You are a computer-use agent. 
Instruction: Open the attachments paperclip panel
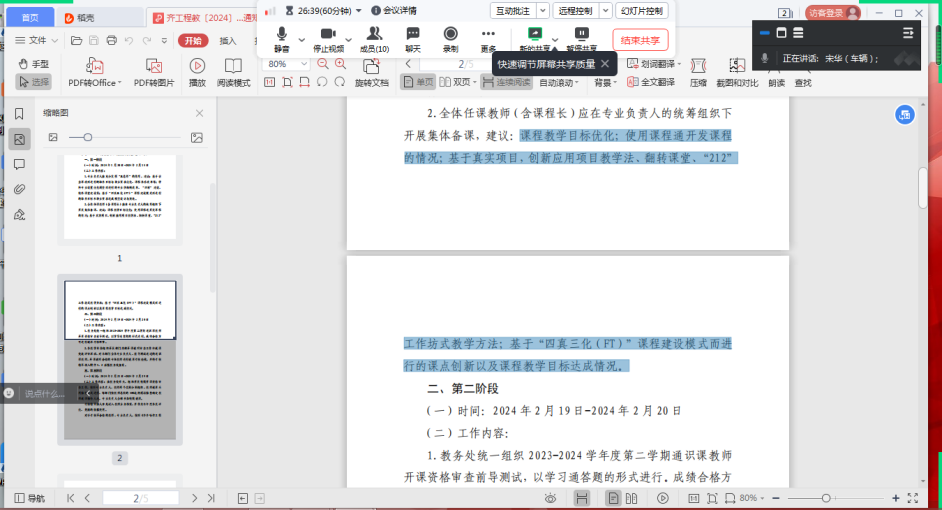(x=19, y=189)
